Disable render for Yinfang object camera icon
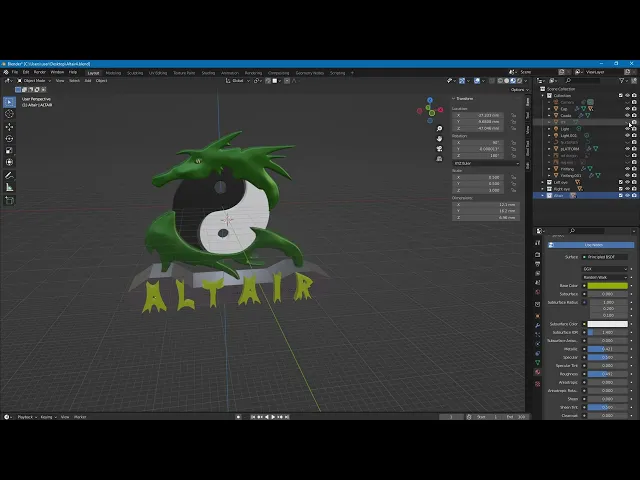The width and height of the screenshot is (640, 480). (634, 169)
